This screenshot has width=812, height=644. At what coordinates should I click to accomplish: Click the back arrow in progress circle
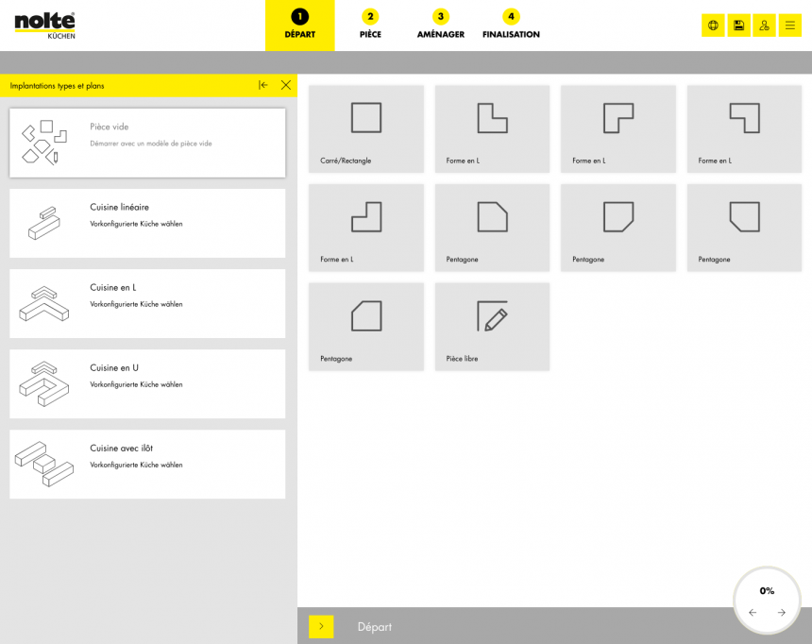coord(753,613)
